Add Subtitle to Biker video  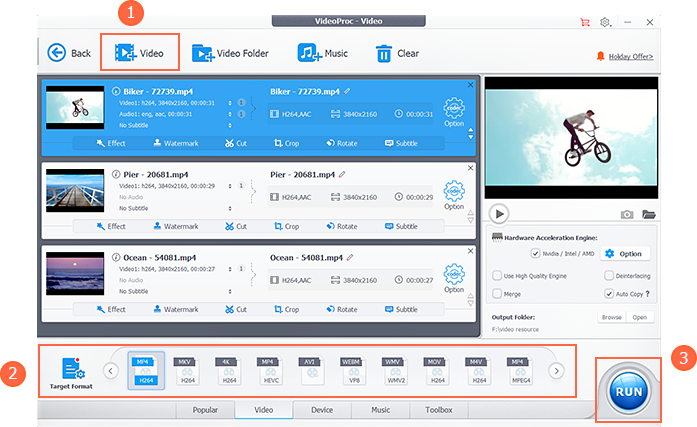click(x=401, y=143)
